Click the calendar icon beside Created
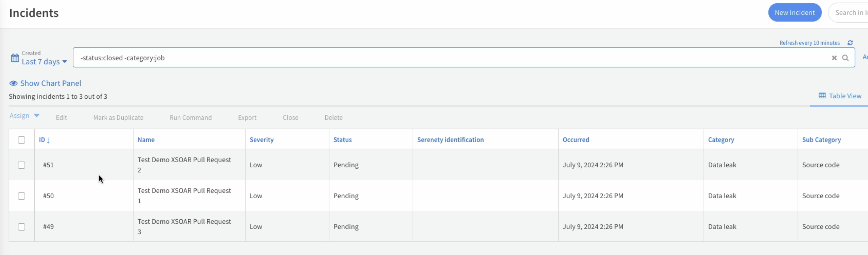The height and width of the screenshot is (255, 868). [x=15, y=58]
